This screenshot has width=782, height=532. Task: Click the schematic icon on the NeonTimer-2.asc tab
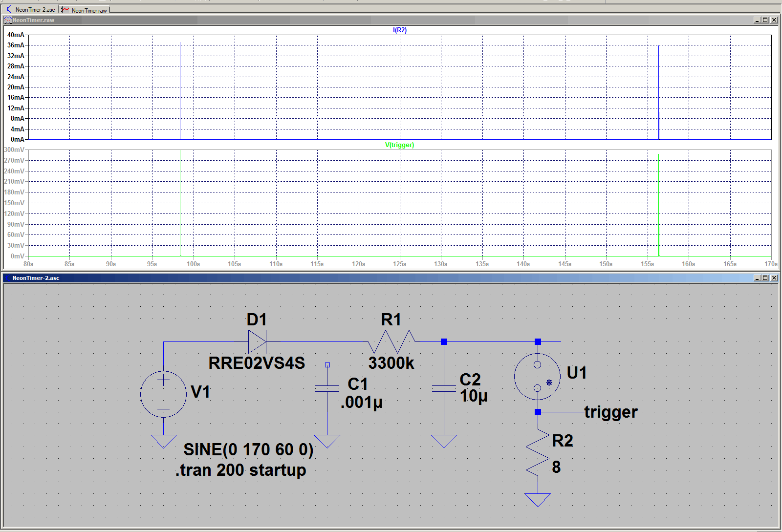coord(9,9)
